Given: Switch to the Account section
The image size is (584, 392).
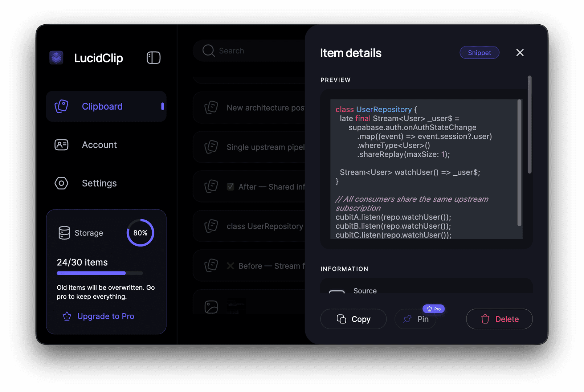Looking at the screenshot, I should (99, 145).
